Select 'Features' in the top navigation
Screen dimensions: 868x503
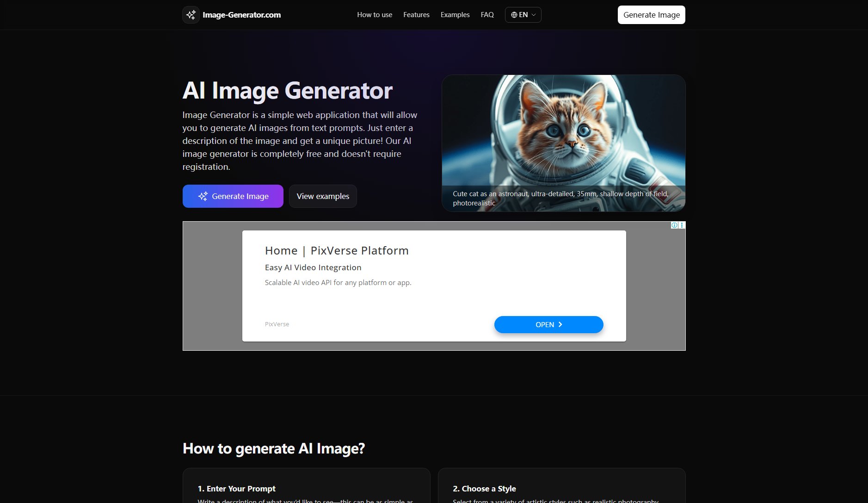(x=416, y=14)
